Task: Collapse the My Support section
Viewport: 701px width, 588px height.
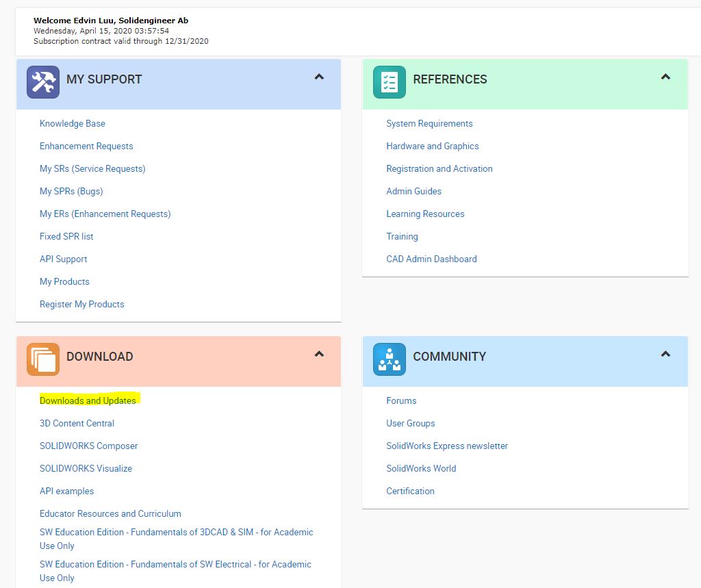Action: tap(319, 77)
